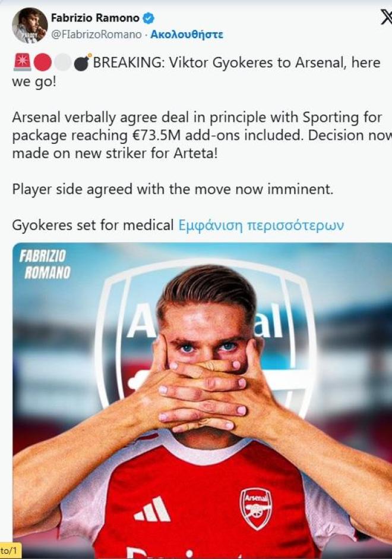The height and width of the screenshot is (559, 392).
Task: Open the @FIabrizoRomano handle
Action: (x=96, y=34)
